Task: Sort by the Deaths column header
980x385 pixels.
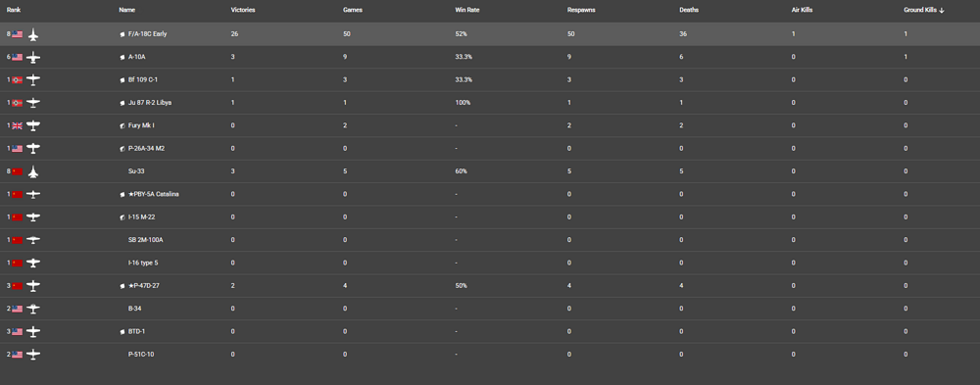Action: pos(689,11)
